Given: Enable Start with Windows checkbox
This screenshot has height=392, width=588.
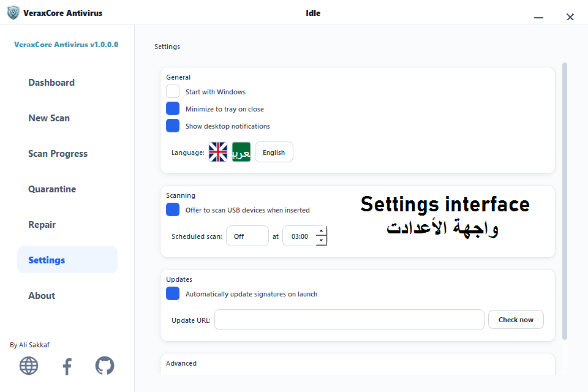Looking at the screenshot, I should (x=173, y=91).
